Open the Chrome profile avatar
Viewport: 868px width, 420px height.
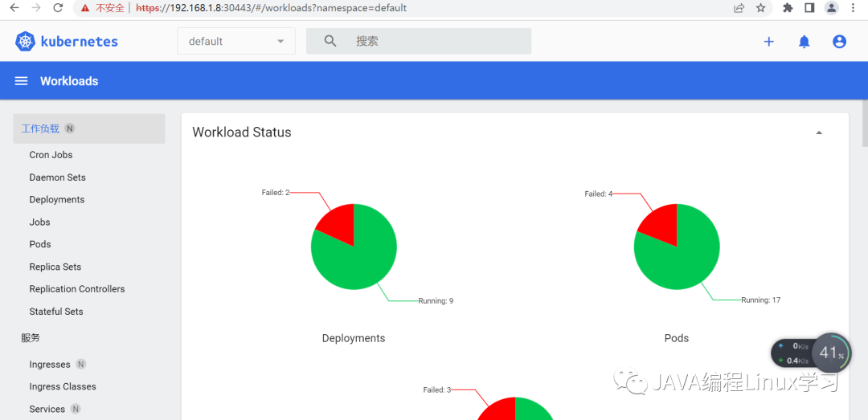point(832,8)
